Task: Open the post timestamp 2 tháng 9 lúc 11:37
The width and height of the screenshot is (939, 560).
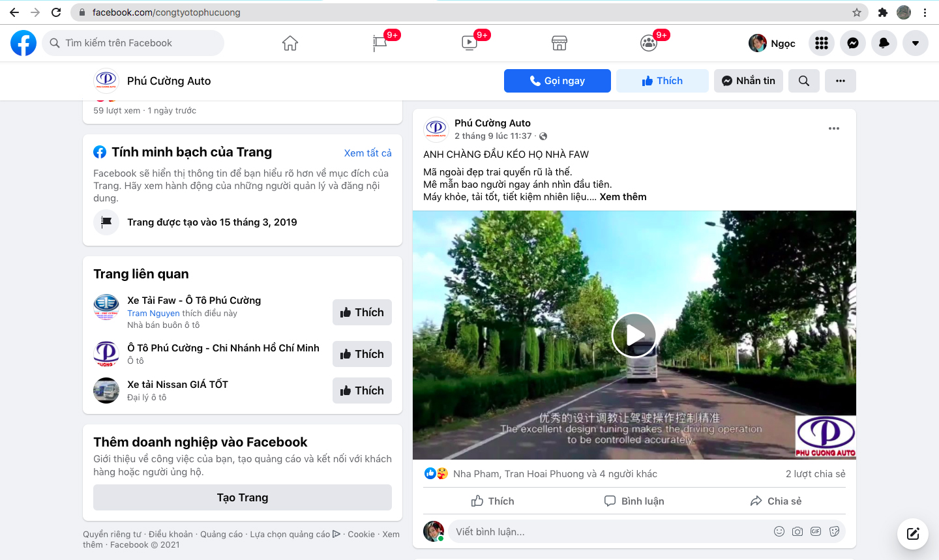Action: [493, 136]
